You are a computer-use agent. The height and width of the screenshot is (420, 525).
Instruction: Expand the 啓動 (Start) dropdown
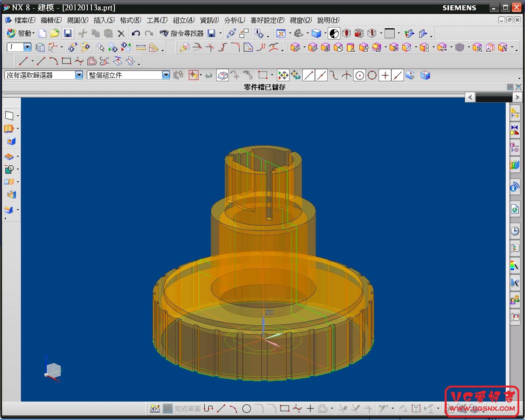pyautogui.click(x=21, y=34)
